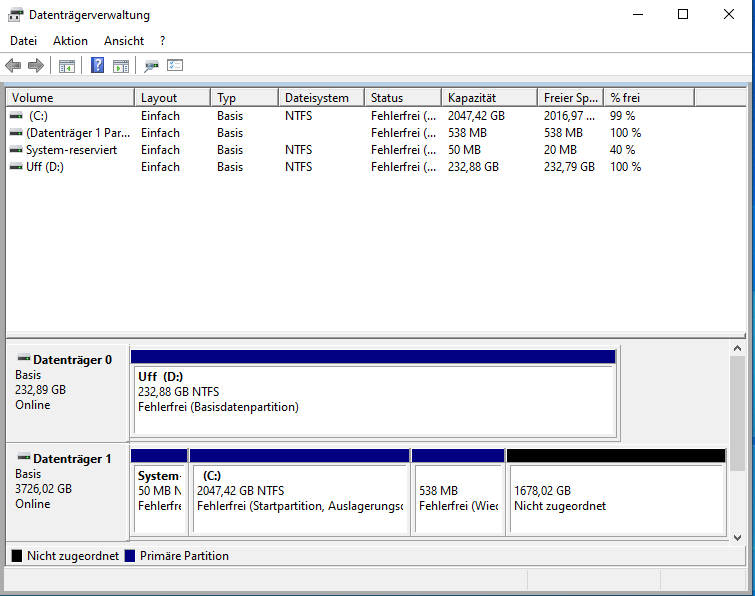
Task: Click the disk pane scrollbar up arrow
Action: [737, 348]
